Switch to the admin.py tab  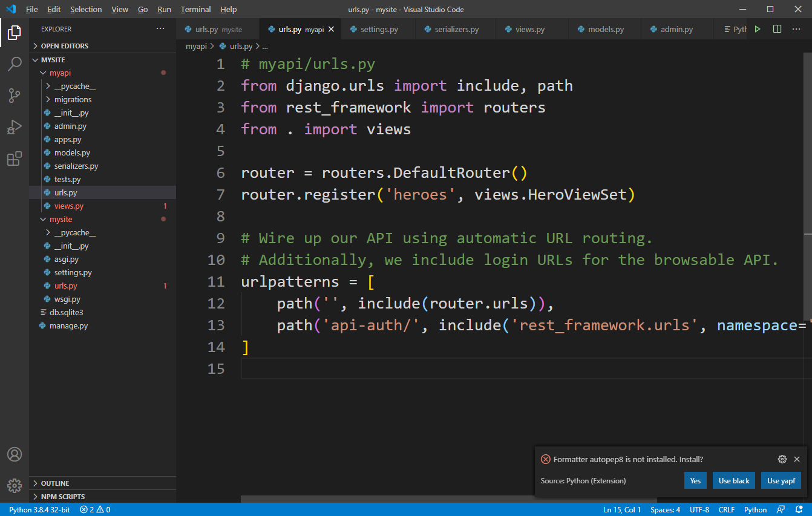point(677,29)
